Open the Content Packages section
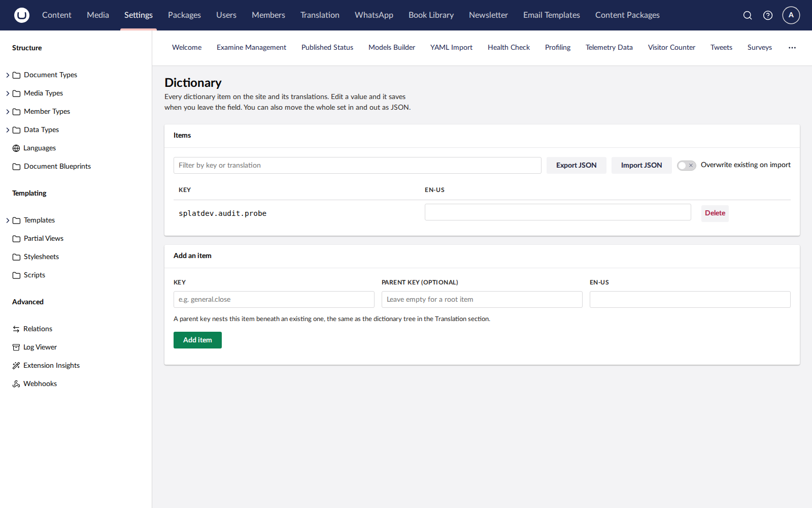This screenshot has width=812, height=508. point(627,15)
